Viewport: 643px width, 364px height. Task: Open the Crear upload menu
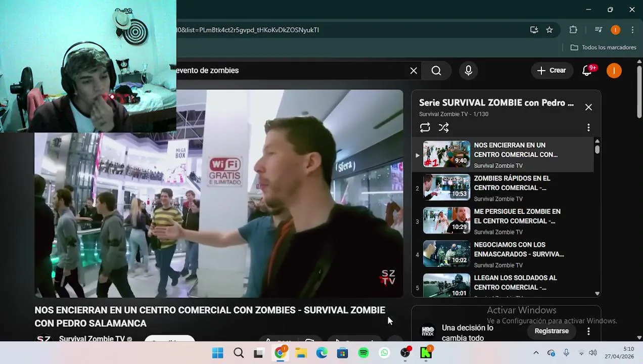(x=552, y=71)
